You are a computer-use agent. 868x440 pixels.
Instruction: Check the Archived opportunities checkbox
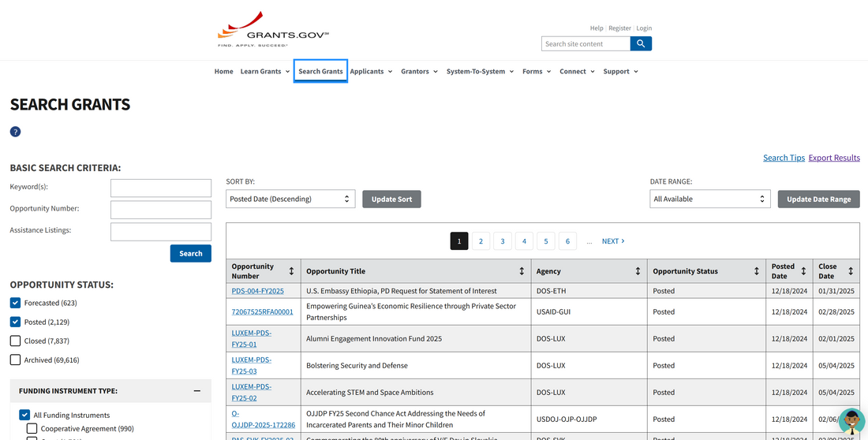(15, 360)
